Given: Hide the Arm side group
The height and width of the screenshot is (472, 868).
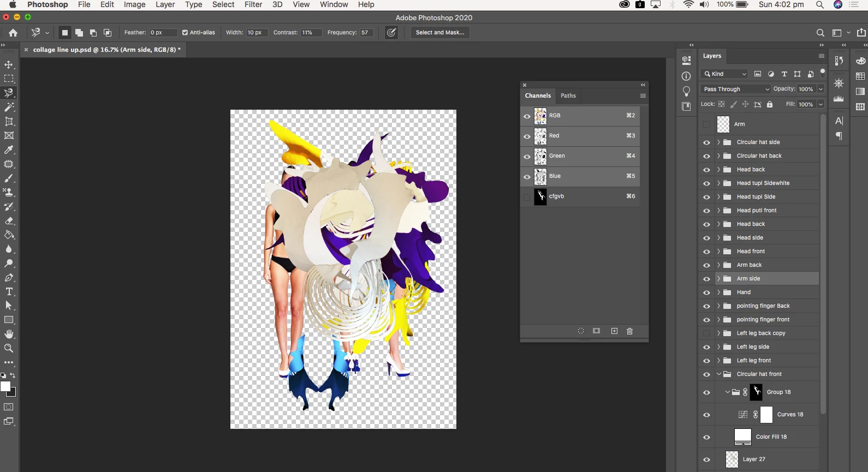Looking at the screenshot, I should pyautogui.click(x=706, y=279).
